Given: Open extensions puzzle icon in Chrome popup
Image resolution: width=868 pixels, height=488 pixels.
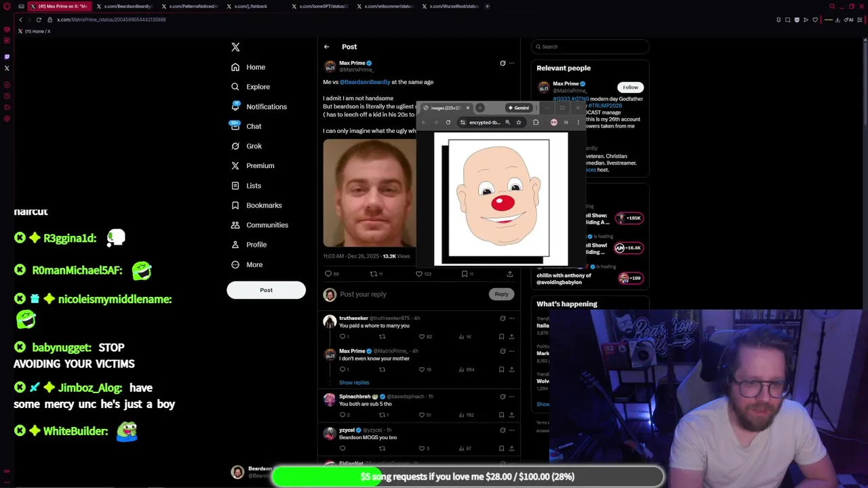Looking at the screenshot, I should [536, 123].
